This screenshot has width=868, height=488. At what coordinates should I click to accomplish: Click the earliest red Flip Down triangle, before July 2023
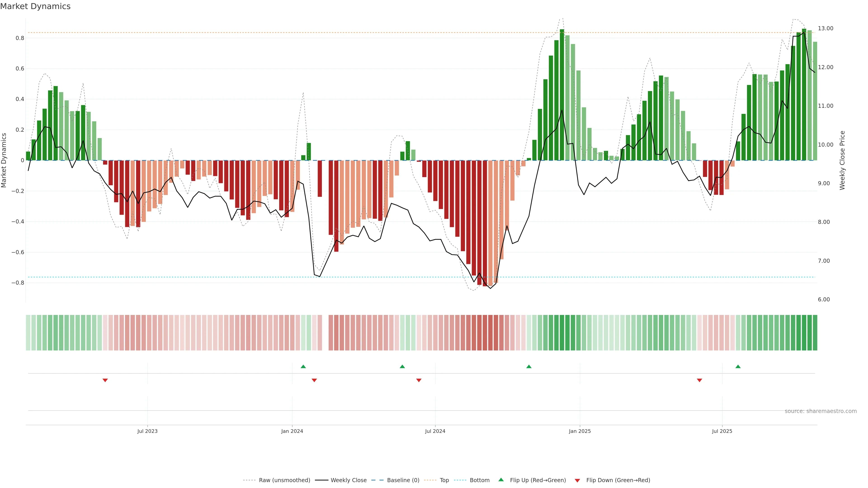point(105,380)
